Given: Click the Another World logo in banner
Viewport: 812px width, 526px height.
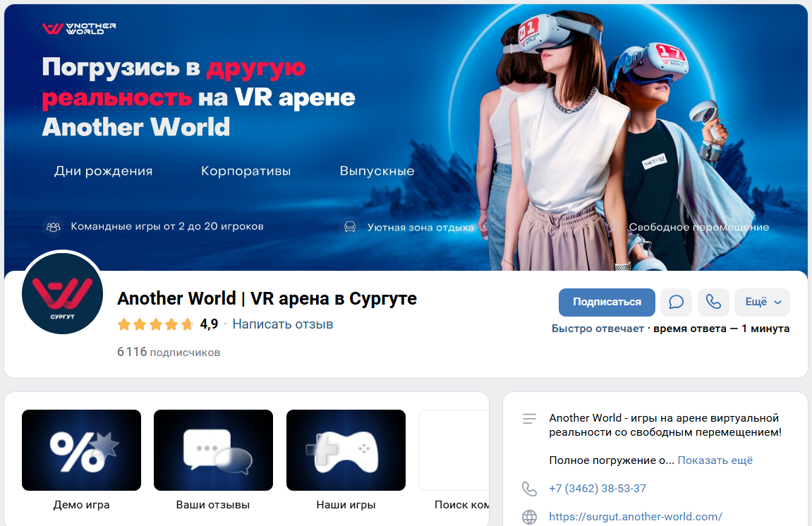Looking at the screenshot, I should coord(79,28).
